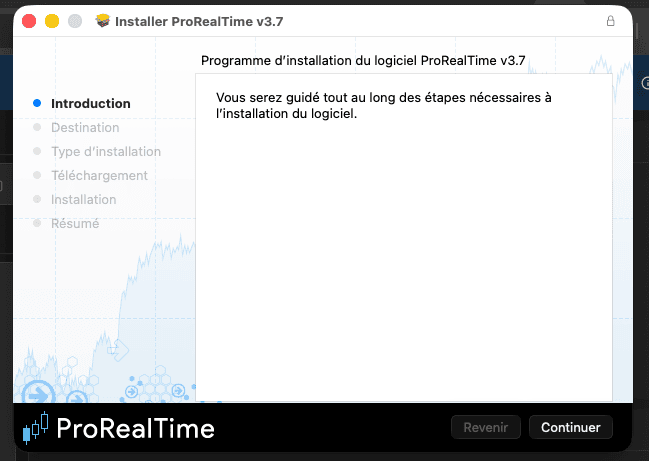Click the grey bullet beside Résumé
The width and height of the screenshot is (649, 461).
37,223
